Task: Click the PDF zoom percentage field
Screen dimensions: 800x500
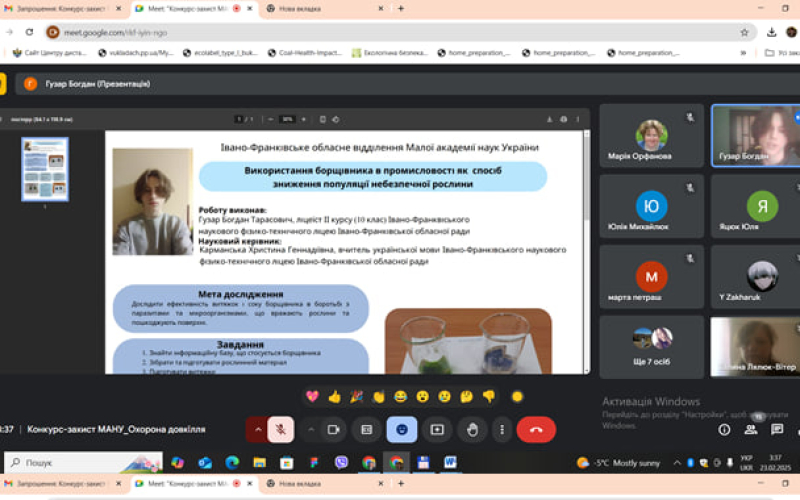Action: tap(287, 119)
